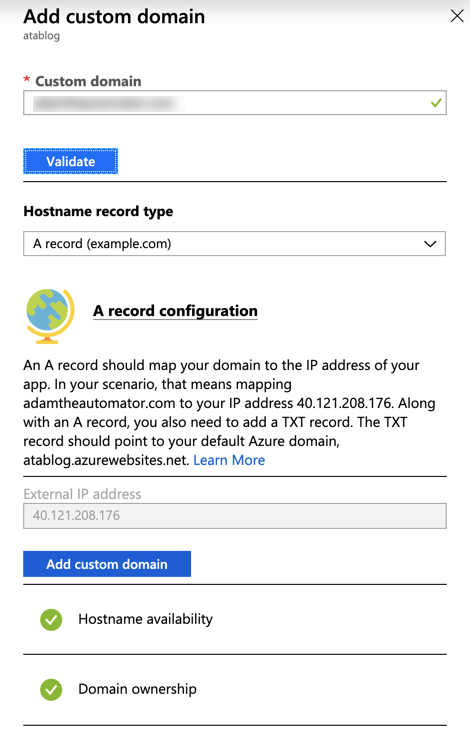
Task: Click the Add custom domain button
Action: [x=107, y=564]
